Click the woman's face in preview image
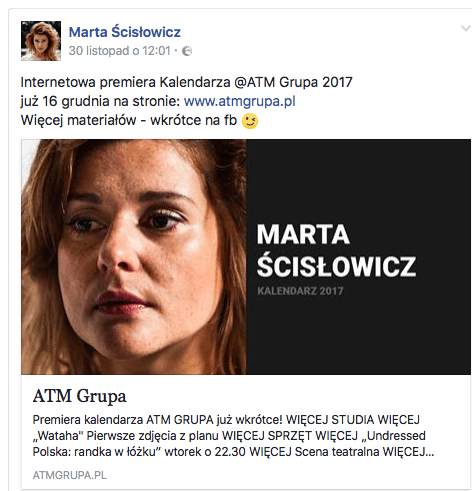This screenshot has height=491, width=472. (x=133, y=257)
